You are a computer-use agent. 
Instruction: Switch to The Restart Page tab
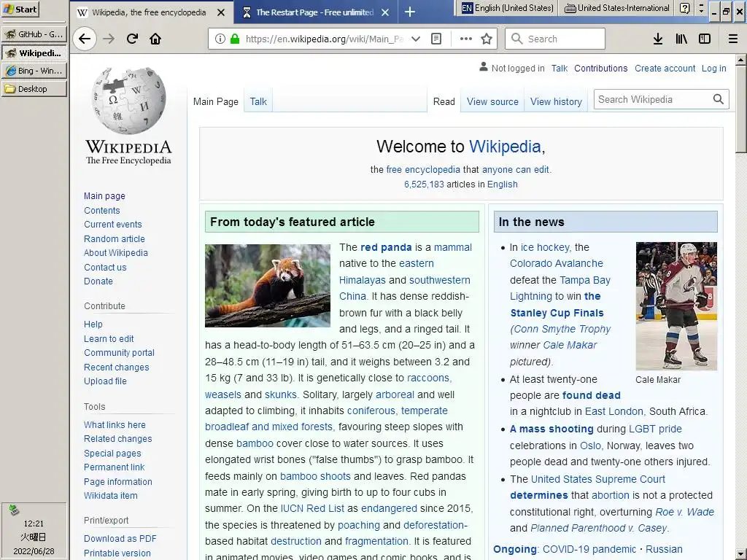[x=314, y=12]
